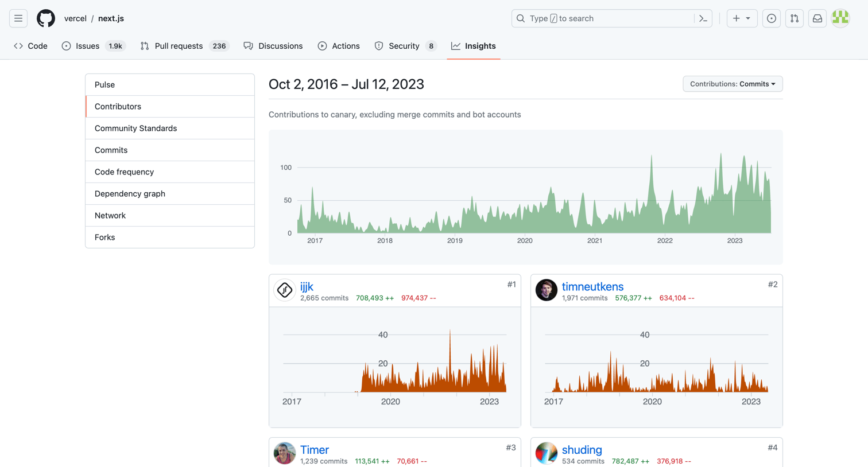Image resolution: width=868 pixels, height=467 pixels.
Task: Open the ijjk profile link
Action: coord(307,286)
